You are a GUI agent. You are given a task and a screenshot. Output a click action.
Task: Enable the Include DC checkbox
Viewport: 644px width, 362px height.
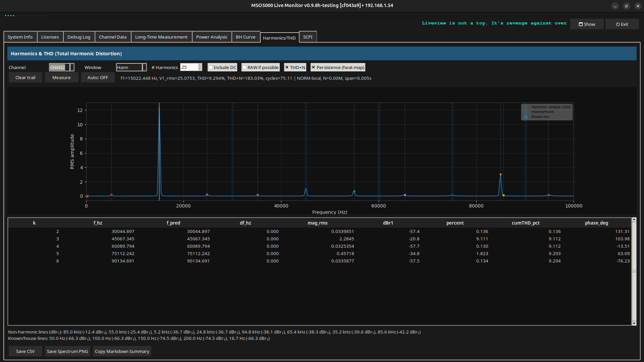click(211, 67)
